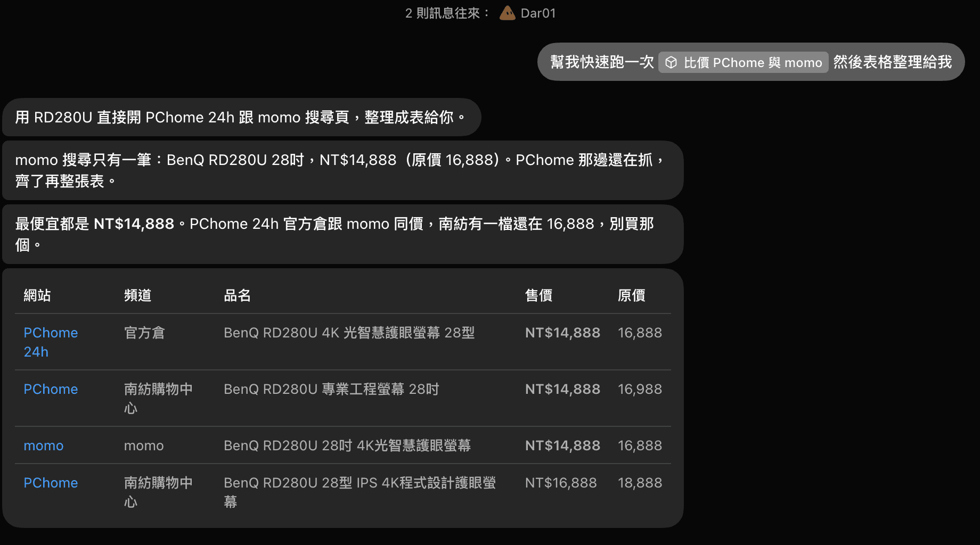Click the user message bubble 幫我快速跑一次
The image size is (980, 545).
click(x=751, y=62)
